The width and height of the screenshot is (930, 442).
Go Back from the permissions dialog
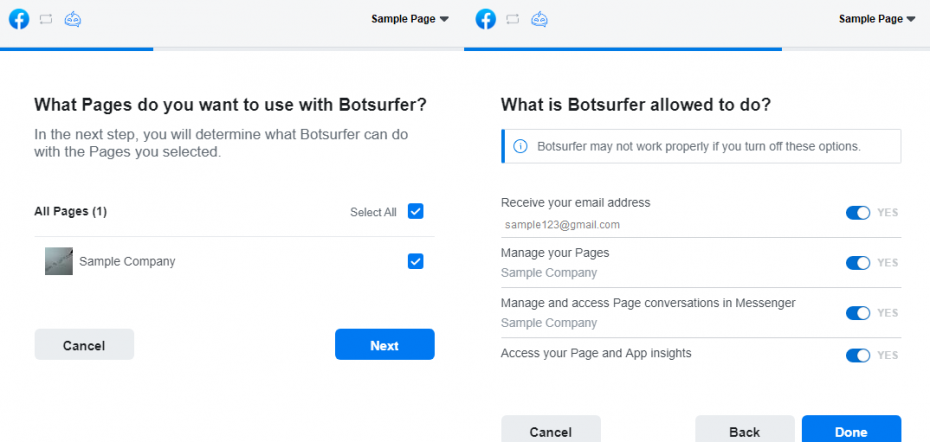pyautogui.click(x=744, y=429)
